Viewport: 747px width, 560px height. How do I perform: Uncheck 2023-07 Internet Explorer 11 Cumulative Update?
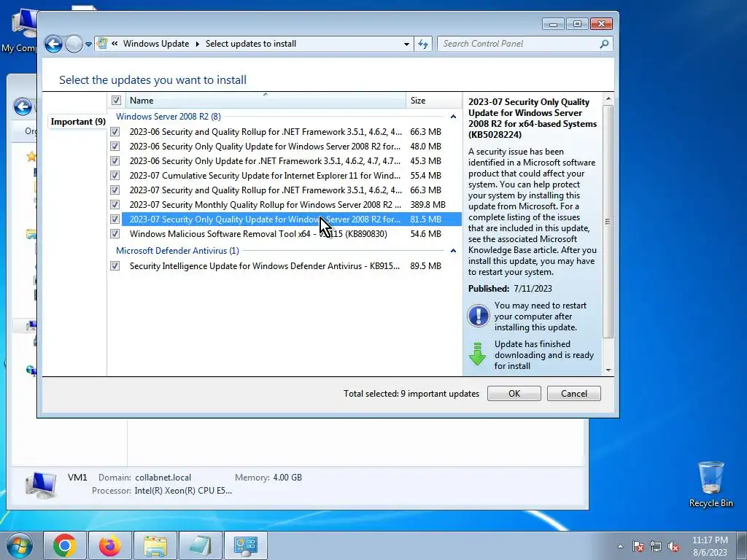pyautogui.click(x=115, y=176)
